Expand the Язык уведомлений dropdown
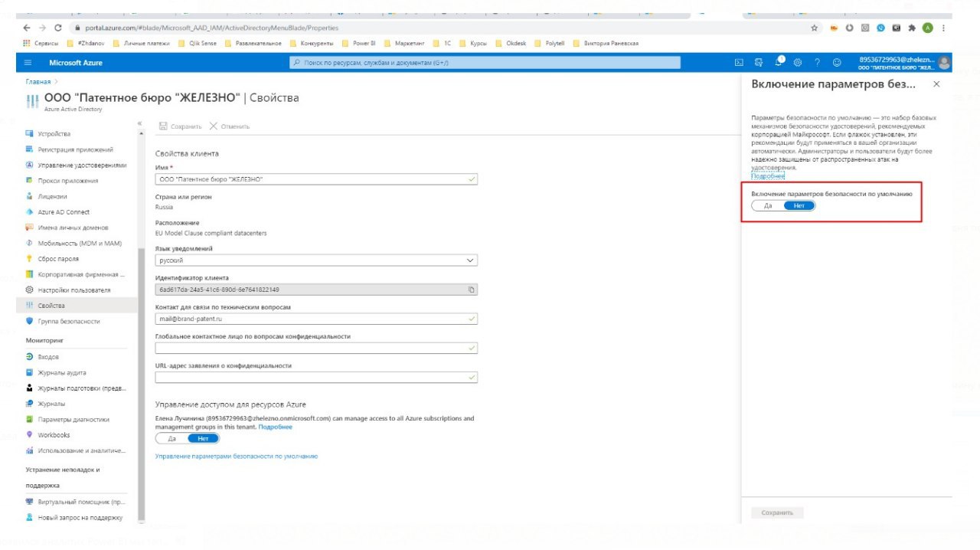Image resolution: width=980 pixels, height=550 pixels. point(316,260)
